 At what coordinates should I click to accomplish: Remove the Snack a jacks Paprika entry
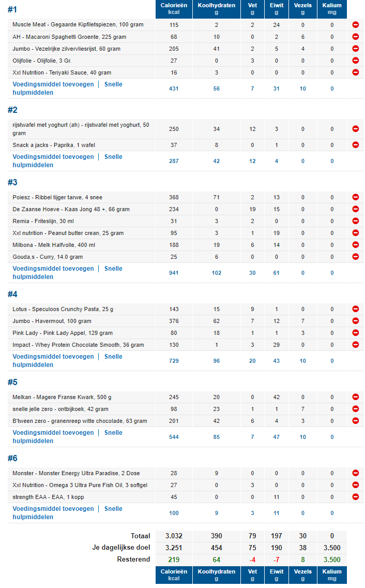[356, 145]
